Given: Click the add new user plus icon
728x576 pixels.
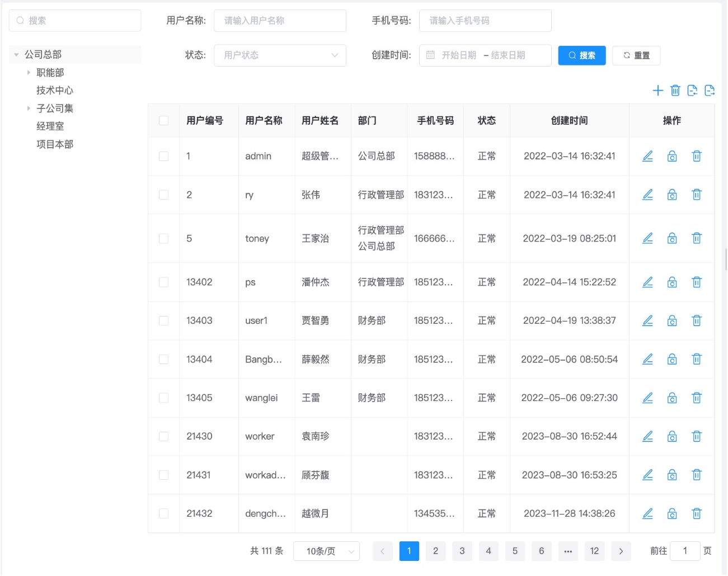Looking at the screenshot, I should [658, 91].
